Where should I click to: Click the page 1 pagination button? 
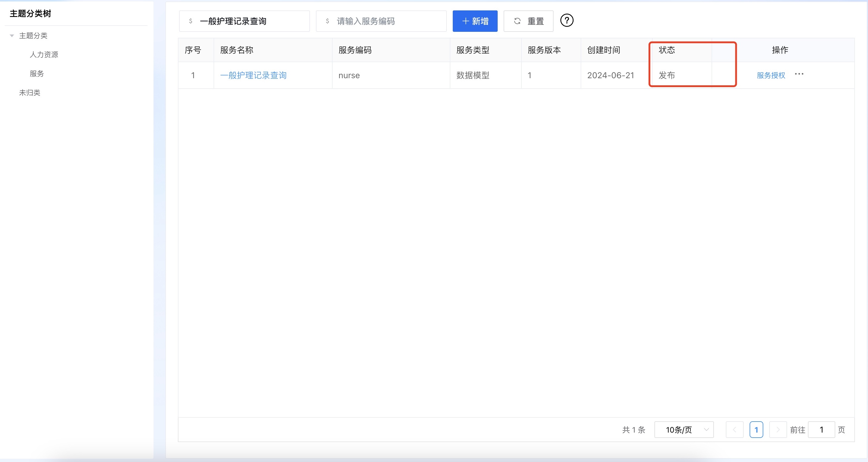pos(756,430)
